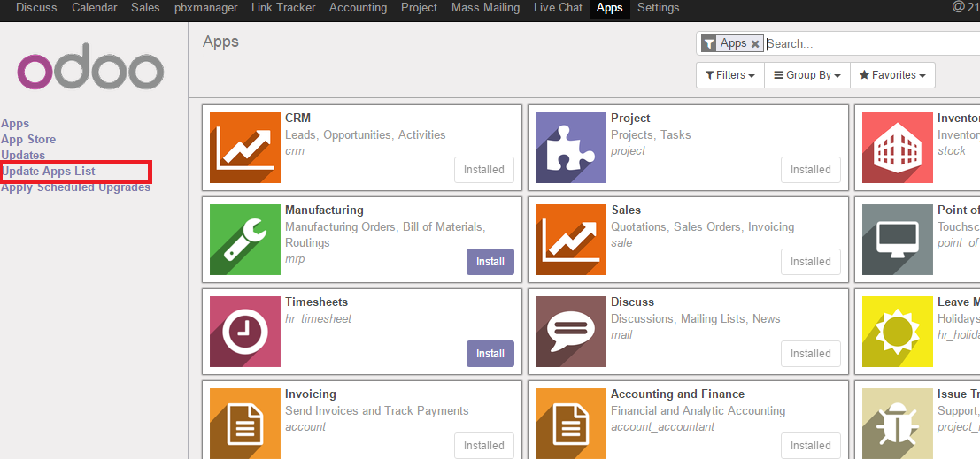Click the Timesheets card title
980x459 pixels.
pos(316,302)
